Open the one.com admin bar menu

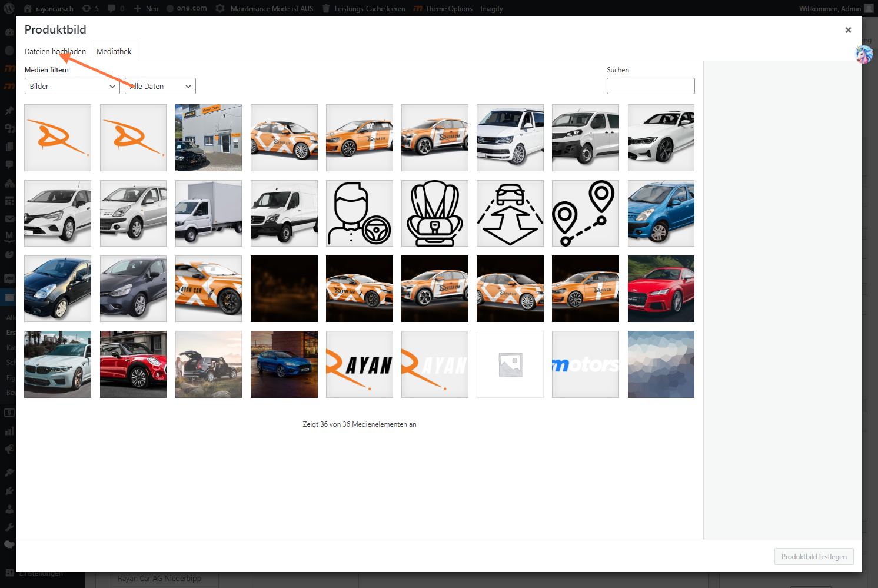coord(187,8)
